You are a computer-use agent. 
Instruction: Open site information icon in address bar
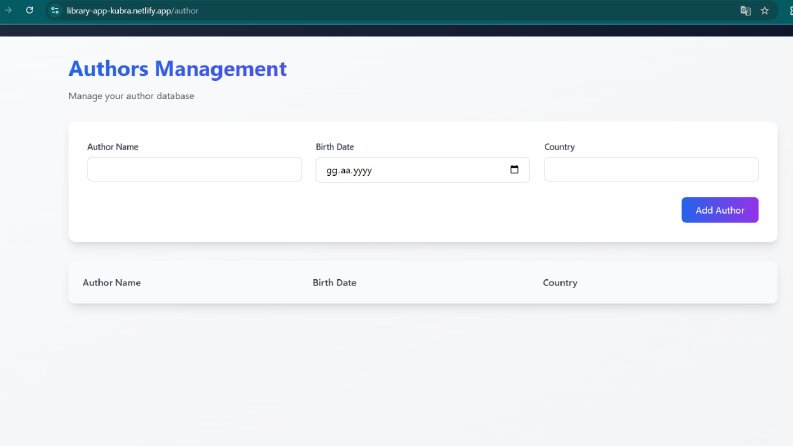click(x=55, y=11)
